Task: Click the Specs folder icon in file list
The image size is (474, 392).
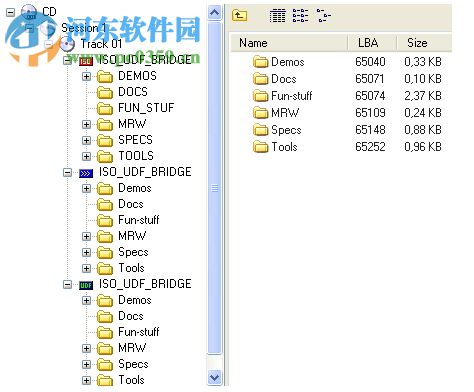Action: 260,130
